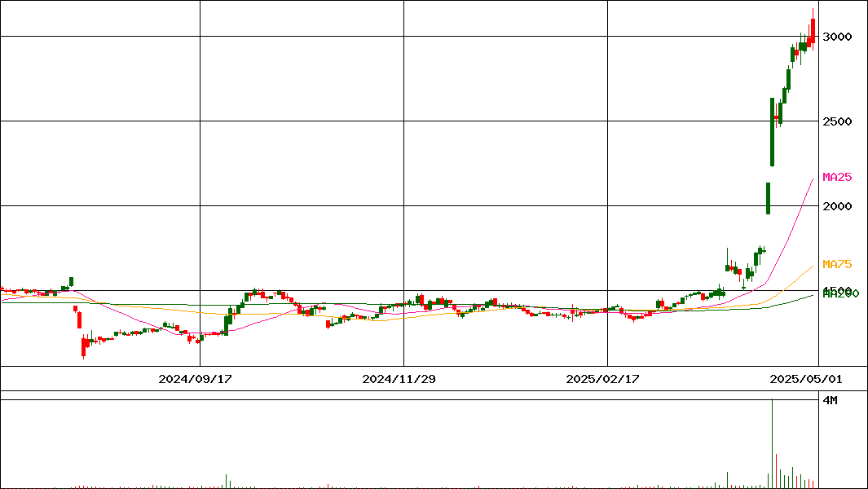Select the tall green candle below 2500 line
The image size is (868, 489).
pos(772,132)
